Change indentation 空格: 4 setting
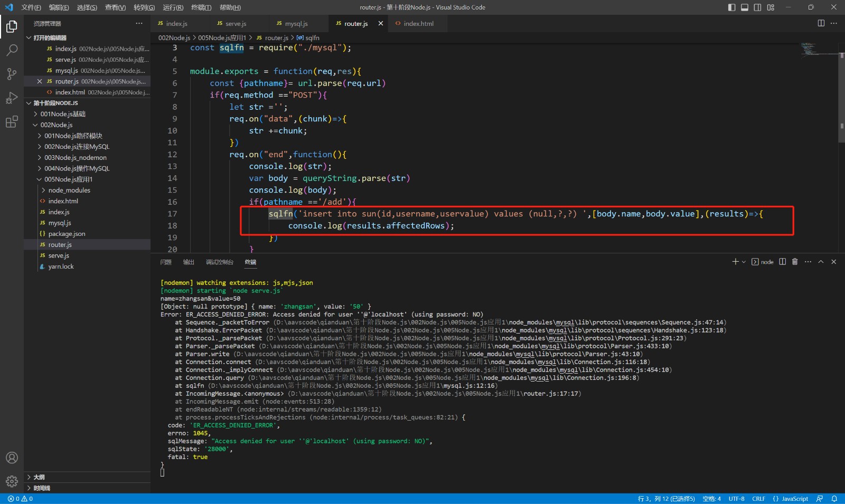This screenshot has width=845, height=504. 711,499
